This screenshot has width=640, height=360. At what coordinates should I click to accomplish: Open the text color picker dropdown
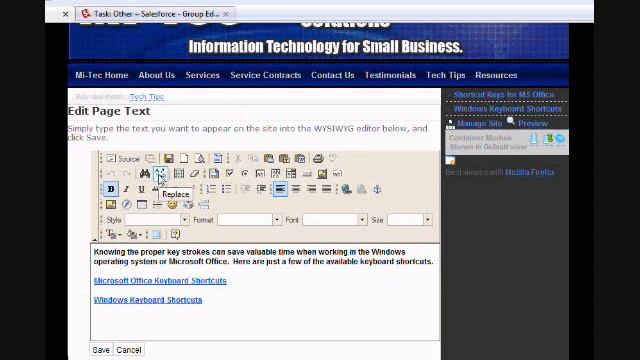[x=113, y=235]
